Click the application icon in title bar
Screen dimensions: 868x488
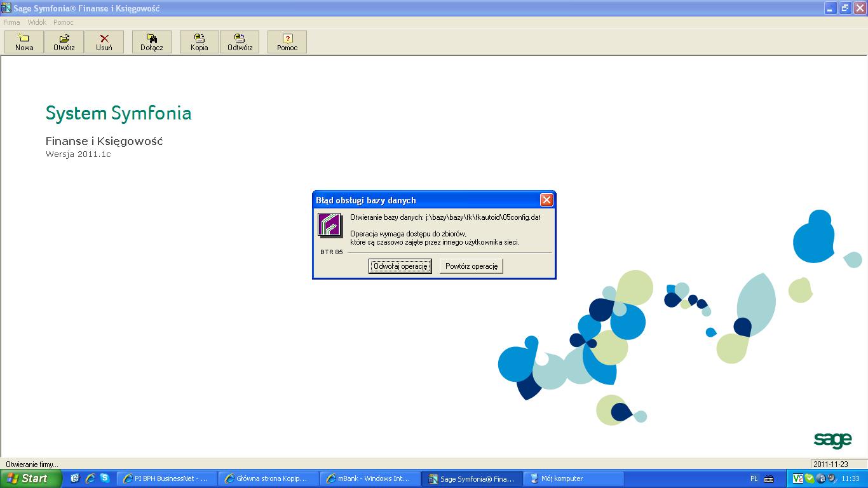click(6, 8)
